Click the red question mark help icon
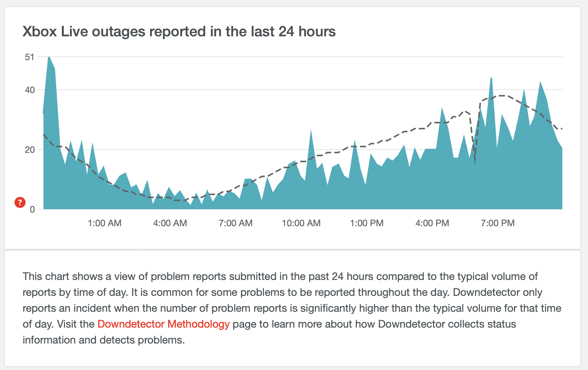This screenshot has width=588, height=370. [20, 202]
